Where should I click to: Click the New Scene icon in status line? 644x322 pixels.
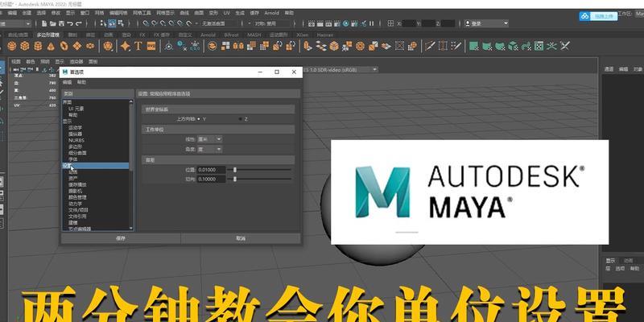[x=44, y=24]
